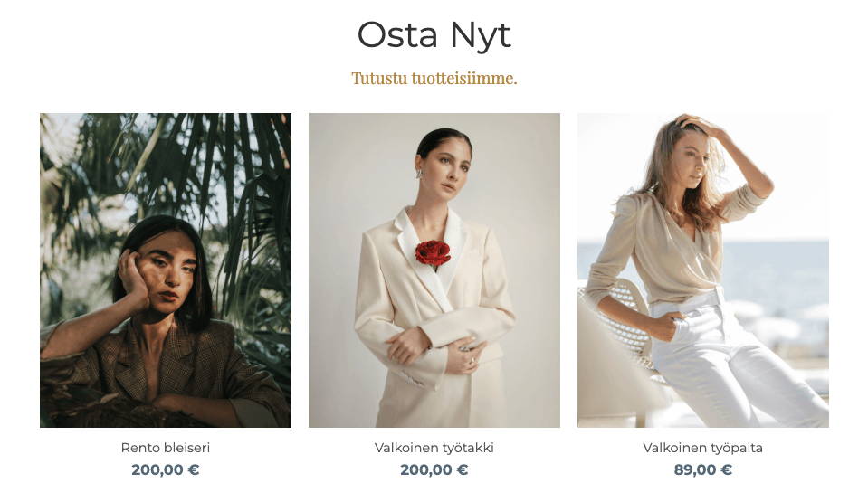Click the raised hand in the model's hair
868x502 pixels.
pos(701,125)
